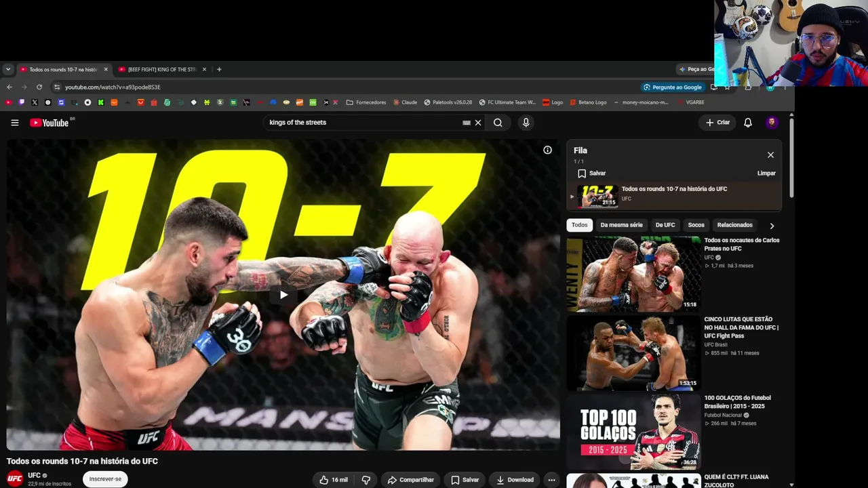
Task: Open the UFC channel avatar
Action: [x=14, y=479]
